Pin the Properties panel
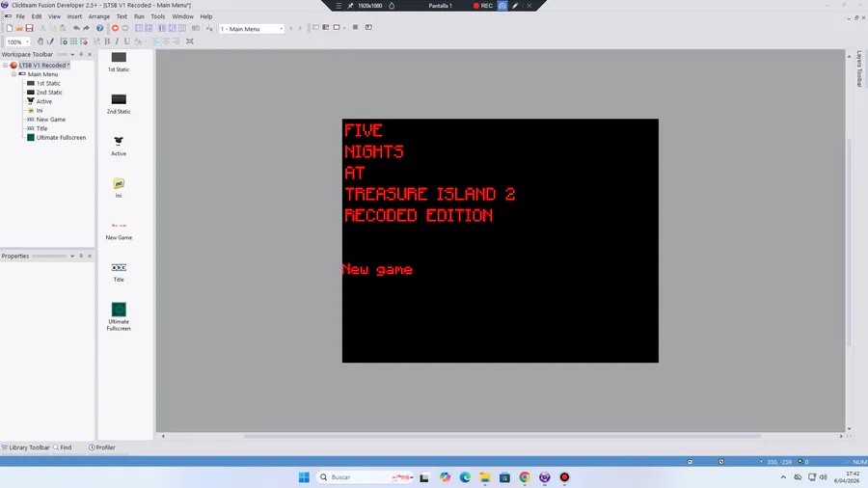This screenshot has width=868, height=488. (81, 257)
